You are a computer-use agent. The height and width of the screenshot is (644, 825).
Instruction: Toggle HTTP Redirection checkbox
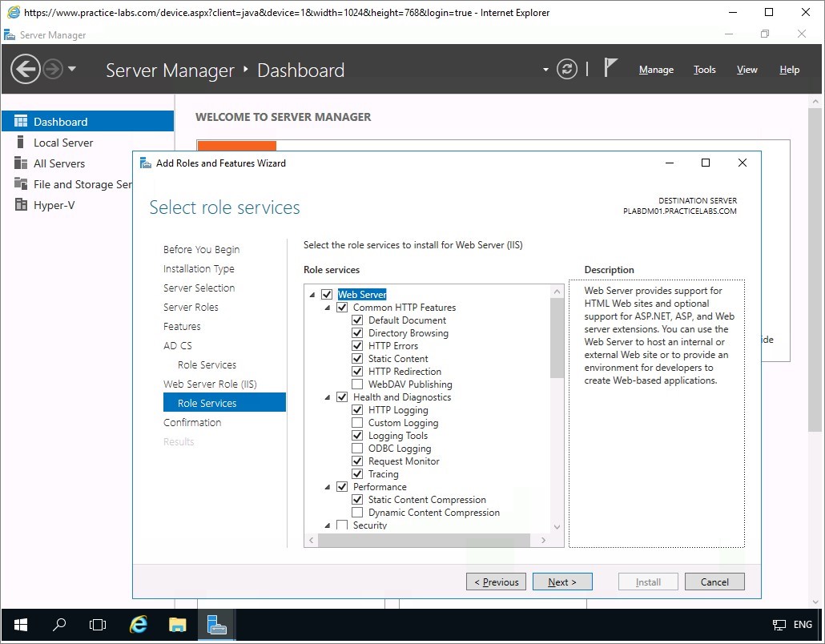tap(357, 371)
